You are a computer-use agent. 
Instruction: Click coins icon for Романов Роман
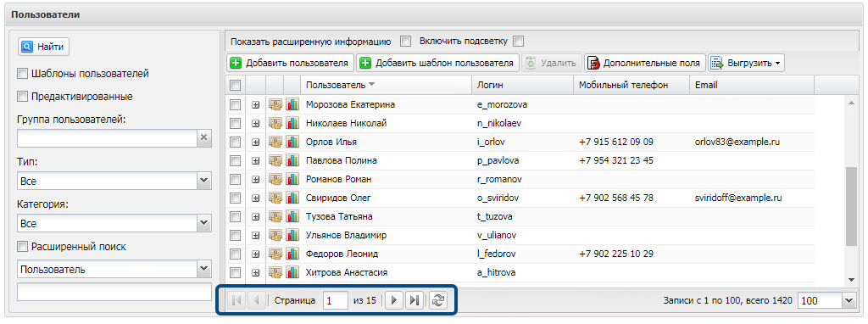click(x=275, y=179)
